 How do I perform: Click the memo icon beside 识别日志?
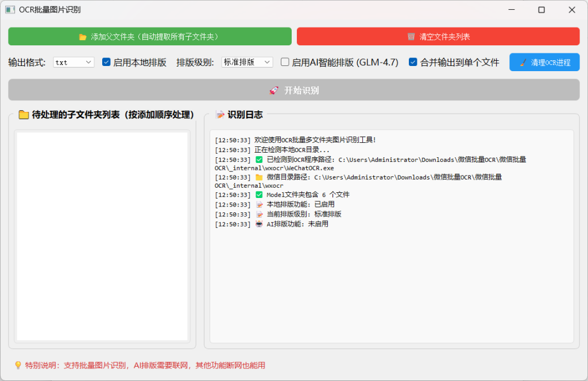(x=220, y=115)
